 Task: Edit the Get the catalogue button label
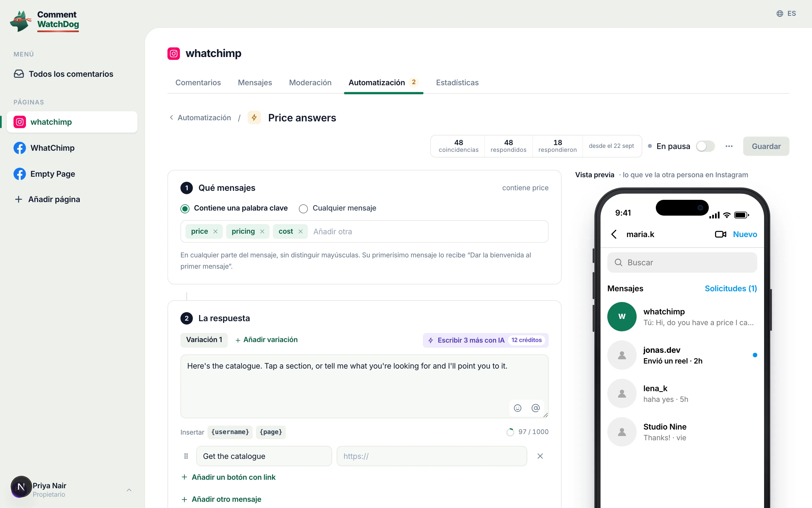pyautogui.click(x=264, y=456)
